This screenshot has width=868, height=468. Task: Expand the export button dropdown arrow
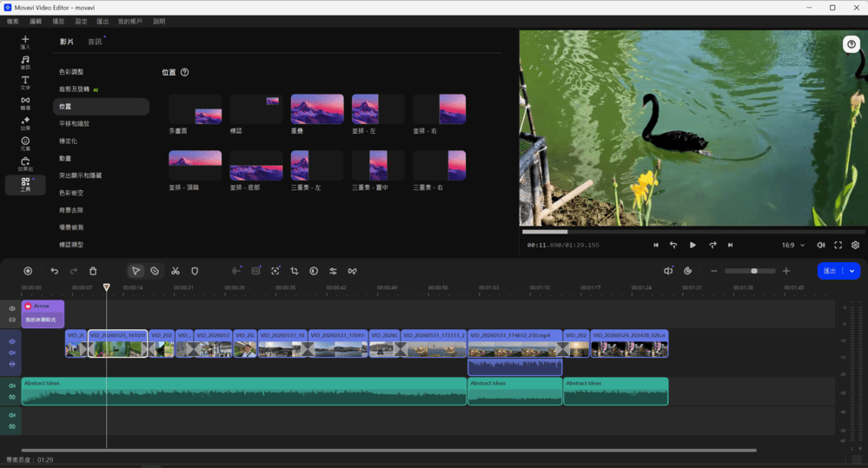pyautogui.click(x=852, y=271)
